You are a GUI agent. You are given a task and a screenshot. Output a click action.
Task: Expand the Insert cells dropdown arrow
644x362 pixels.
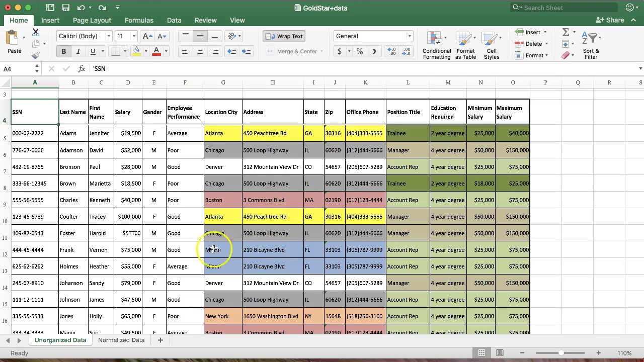pos(545,32)
